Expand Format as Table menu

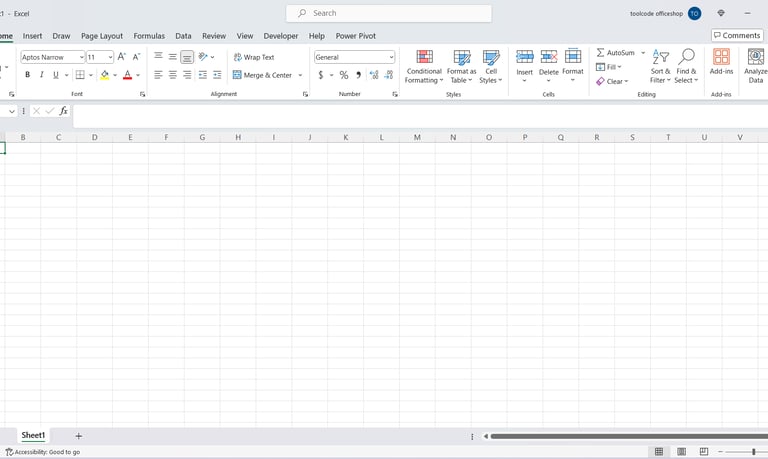(461, 75)
